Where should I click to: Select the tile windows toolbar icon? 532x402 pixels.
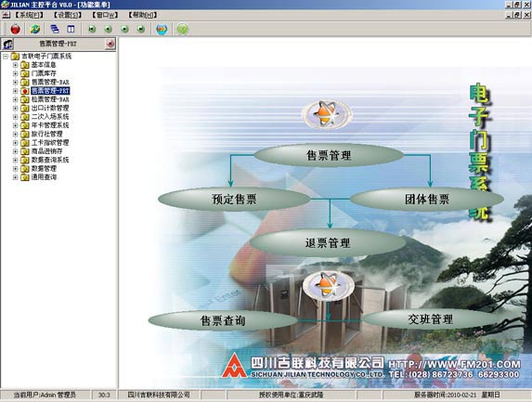pyautogui.click(x=71, y=29)
